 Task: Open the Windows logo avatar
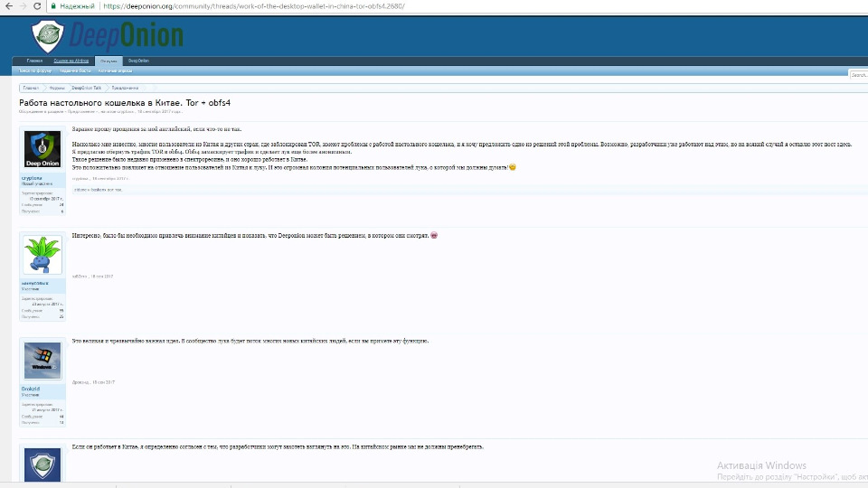click(x=42, y=361)
